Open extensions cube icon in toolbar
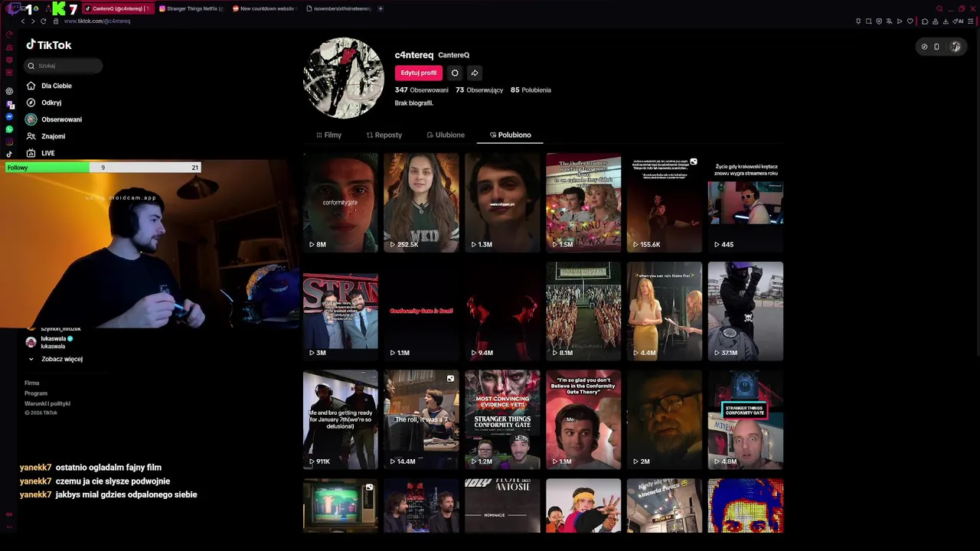Viewport: 980px width, 551px height. tap(925, 21)
